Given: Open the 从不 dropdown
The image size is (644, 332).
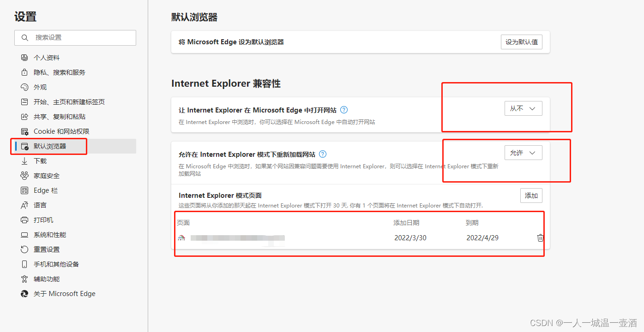Looking at the screenshot, I should coord(524,108).
